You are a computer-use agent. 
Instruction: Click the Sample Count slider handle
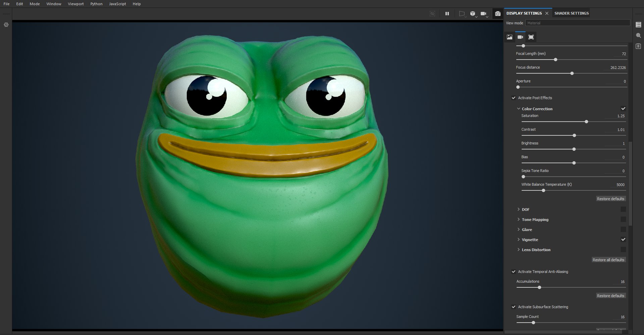[533, 323]
